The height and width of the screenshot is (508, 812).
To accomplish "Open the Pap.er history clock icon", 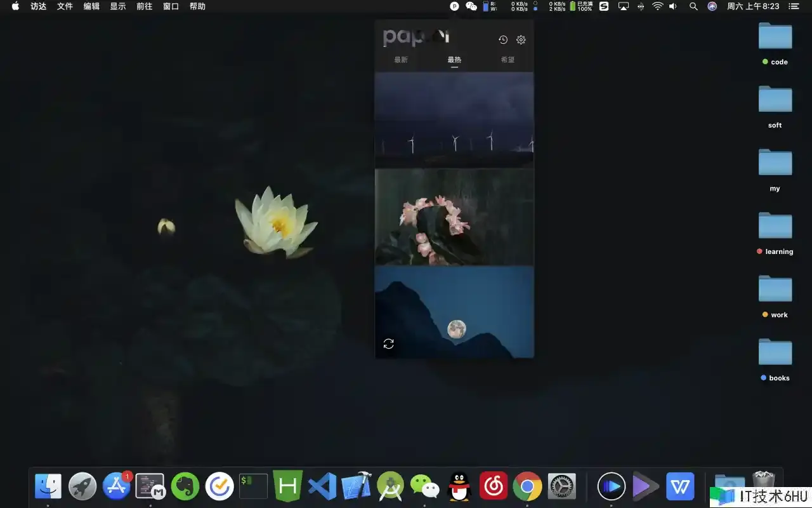I will tap(502, 40).
